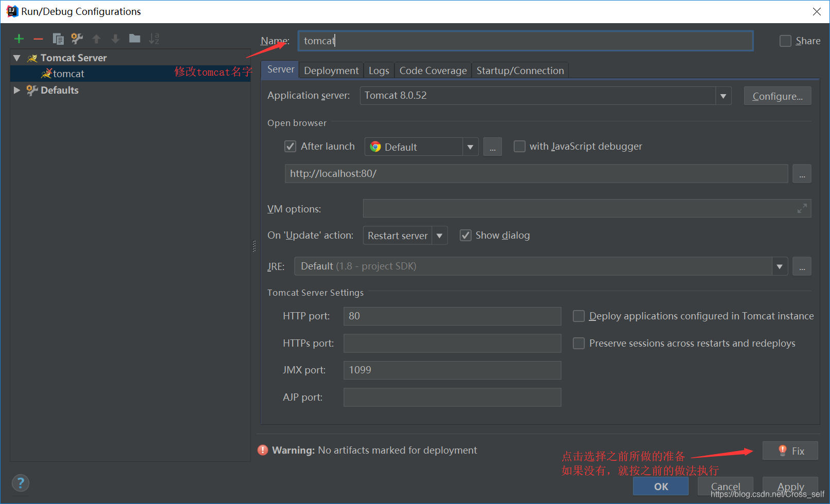Click browse button next to the URL field
This screenshot has height=504, width=830.
tap(802, 174)
